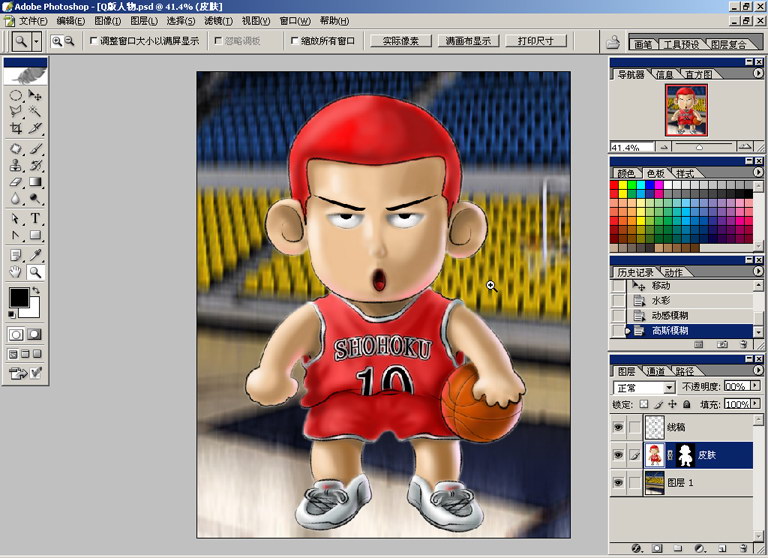Toggle link box on 线稿 layer
Screen dimensions: 768x558
[634, 427]
